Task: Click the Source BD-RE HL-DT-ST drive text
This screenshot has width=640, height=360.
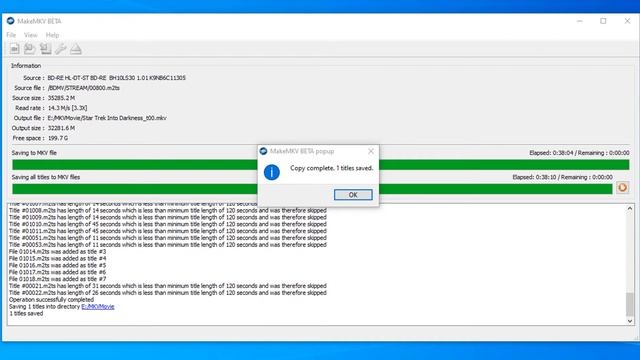Action: click(x=116, y=78)
